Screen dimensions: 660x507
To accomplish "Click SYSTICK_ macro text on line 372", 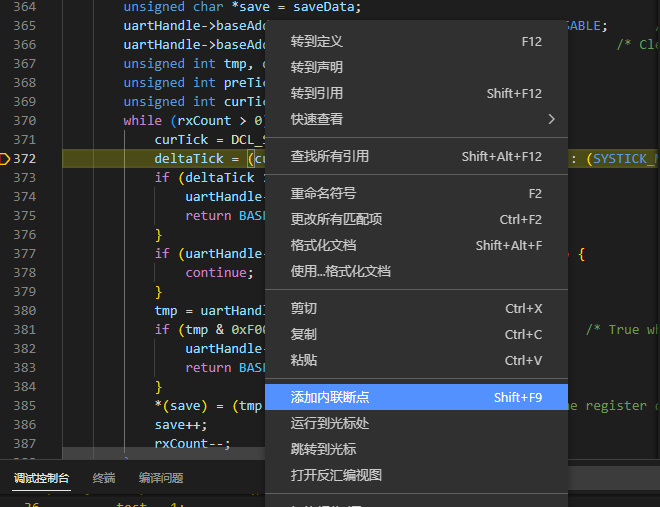I will pyautogui.click(x=625, y=159).
